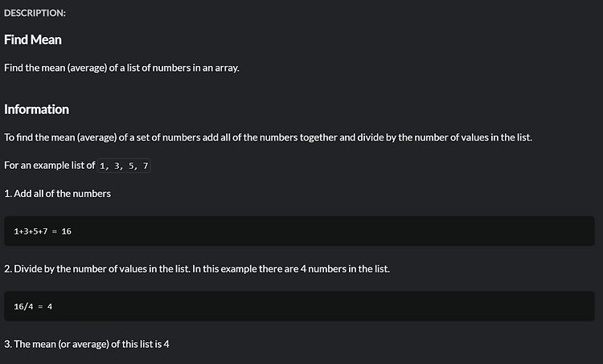603x364 pixels.
Task: Click the inline code 1, 3, 5, 7
Action: pyautogui.click(x=124, y=166)
